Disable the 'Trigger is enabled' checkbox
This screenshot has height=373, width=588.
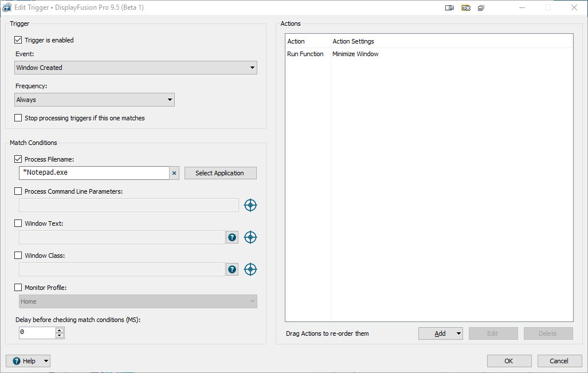pyautogui.click(x=18, y=40)
